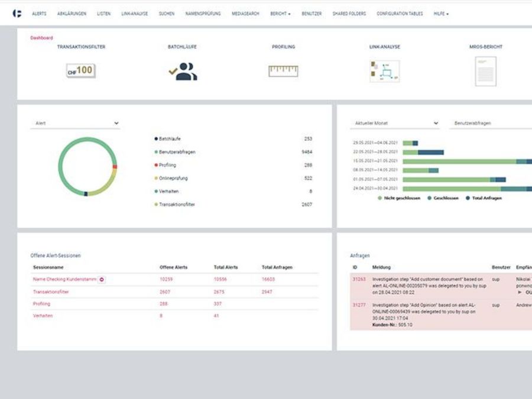
Task: Click Profiling offene alerts value 288
Action: point(164,304)
